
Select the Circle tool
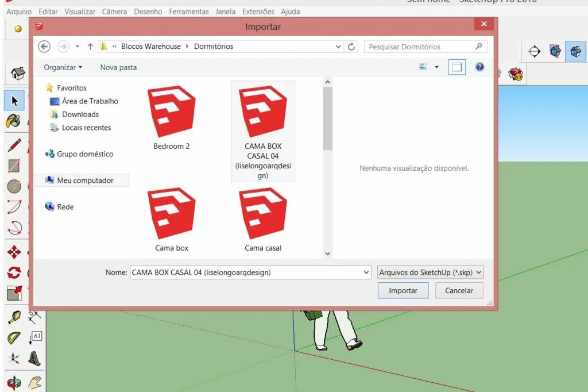[x=14, y=186]
